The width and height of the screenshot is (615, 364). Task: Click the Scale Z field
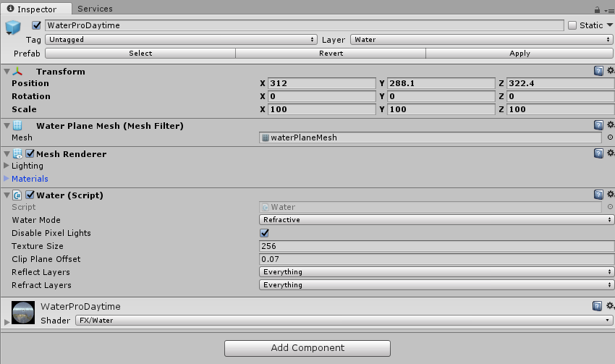(x=561, y=109)
